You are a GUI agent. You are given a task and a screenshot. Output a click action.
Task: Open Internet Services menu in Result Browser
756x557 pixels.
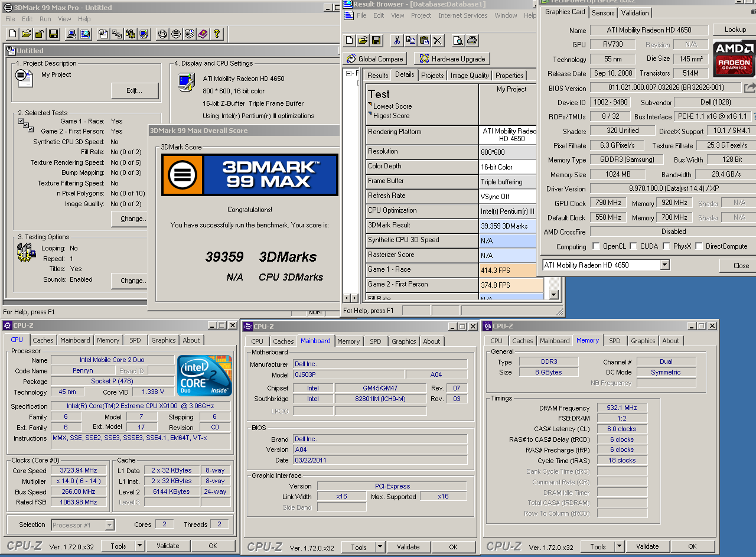(x=463, y=15)
